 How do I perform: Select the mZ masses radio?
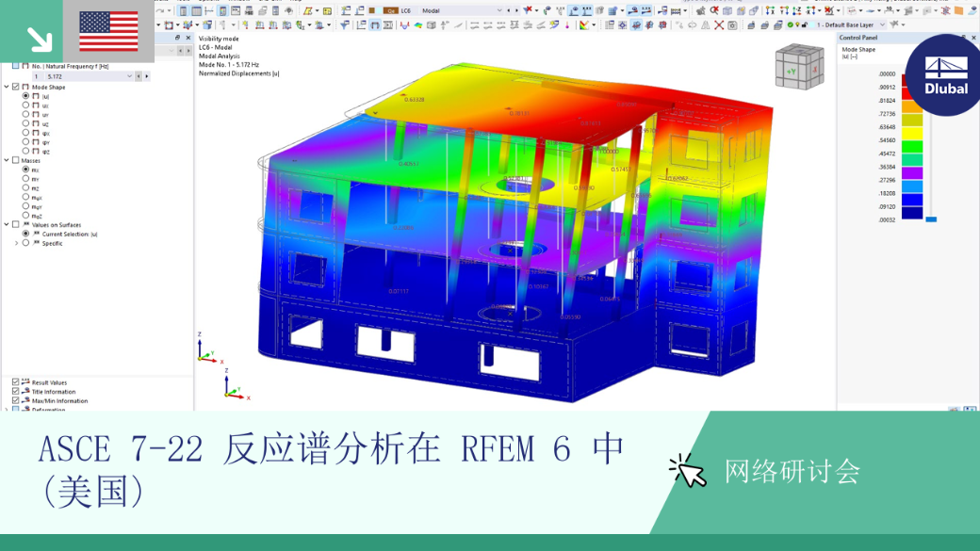(x=25, y=187)
